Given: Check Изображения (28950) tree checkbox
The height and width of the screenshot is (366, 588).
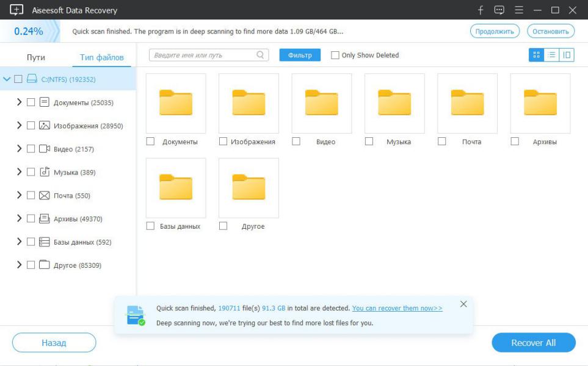Looking at the screenshot, I should coord(31,126).
